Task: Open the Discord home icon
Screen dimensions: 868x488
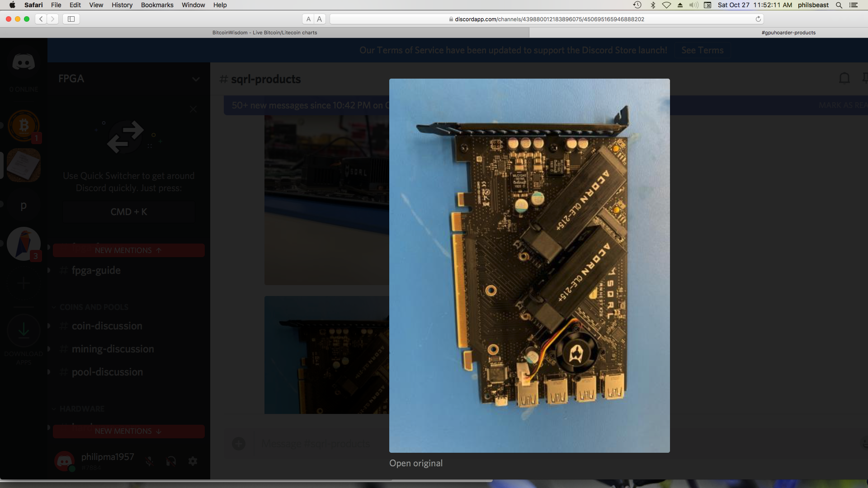Action: click(x=24, y=62)
